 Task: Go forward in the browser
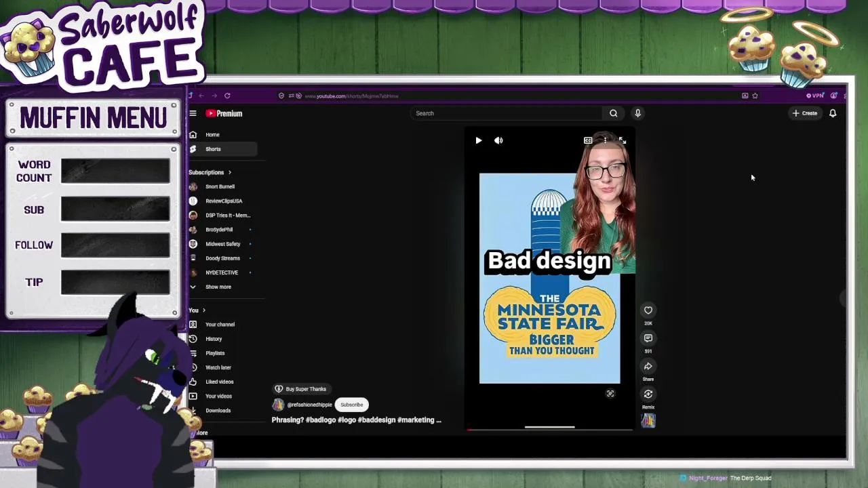click(x=214, y=96)
